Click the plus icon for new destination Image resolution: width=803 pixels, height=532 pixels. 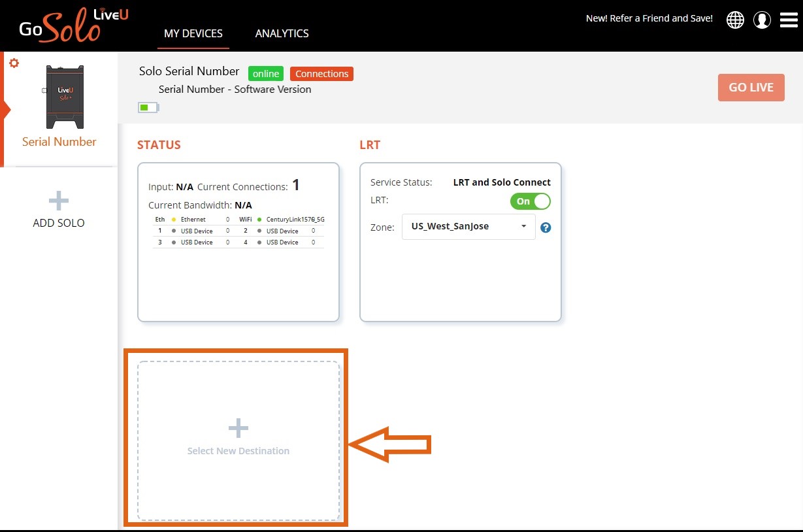coord(238,429)
